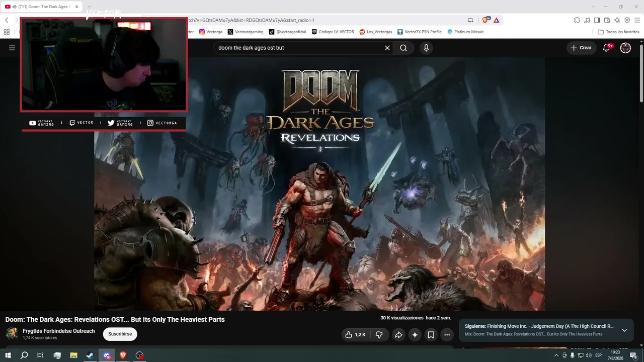Open the Brave Shields lion icon

coord(486,20)
